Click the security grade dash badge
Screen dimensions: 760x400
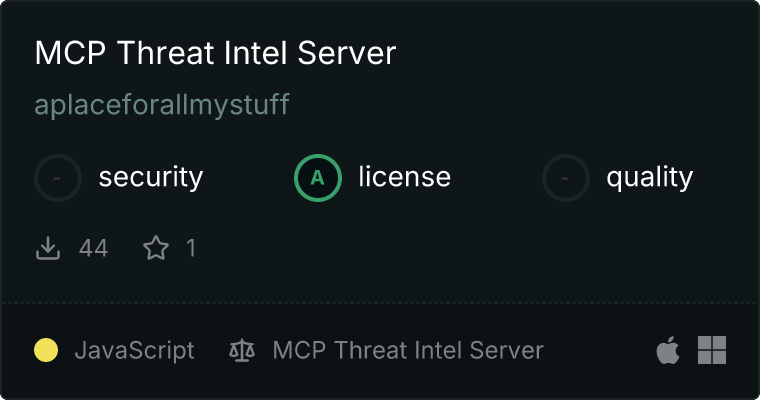[x=58, y=178]
